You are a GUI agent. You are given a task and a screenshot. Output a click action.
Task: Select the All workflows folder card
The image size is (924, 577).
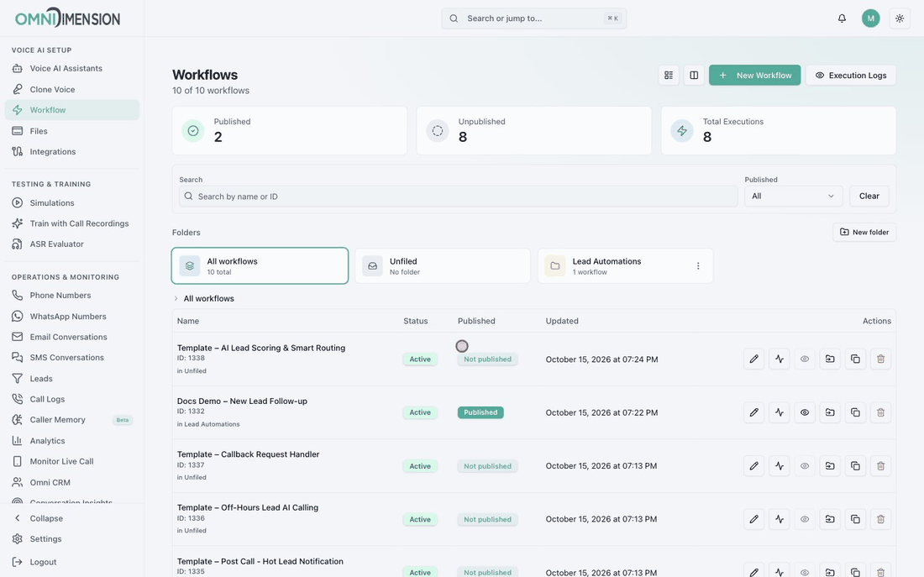260,265
